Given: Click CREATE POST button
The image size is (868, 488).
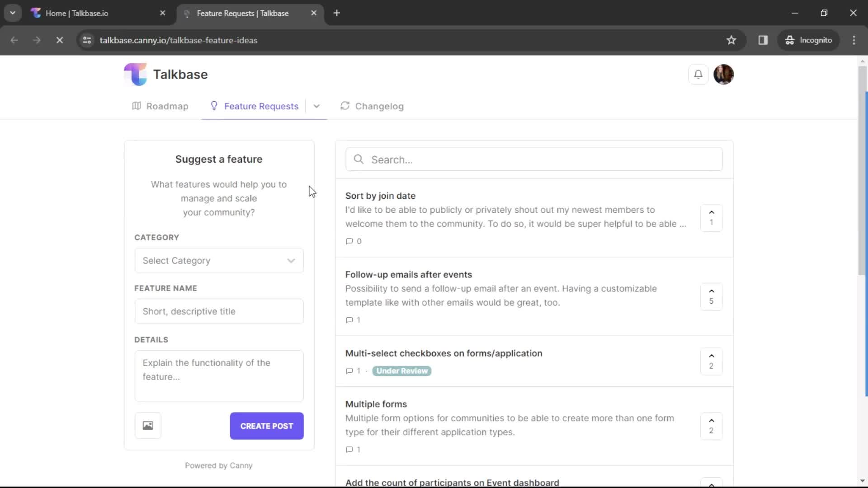Looking at the screenshot, I should [267, 426].
